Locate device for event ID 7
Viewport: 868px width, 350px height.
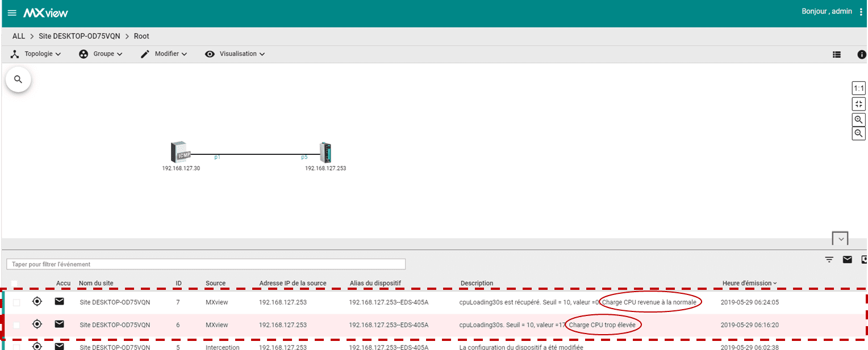pyautogui.click(x=37, y=302)
